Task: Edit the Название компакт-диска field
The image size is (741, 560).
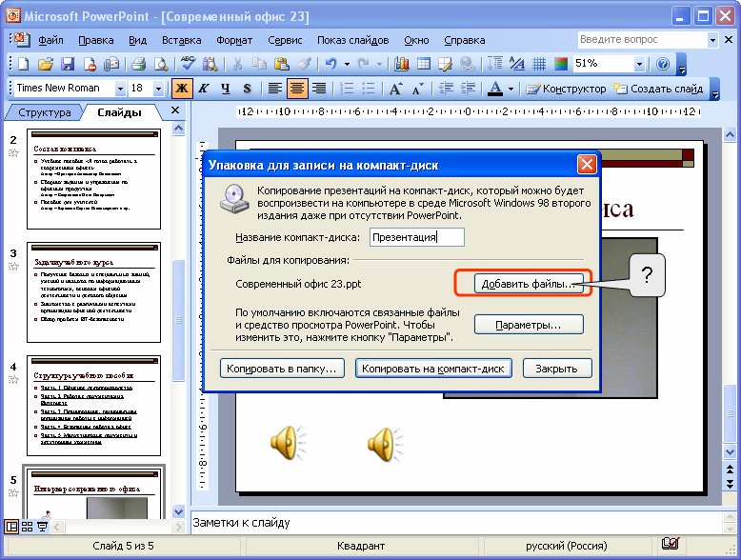Action: pos(417,237)
